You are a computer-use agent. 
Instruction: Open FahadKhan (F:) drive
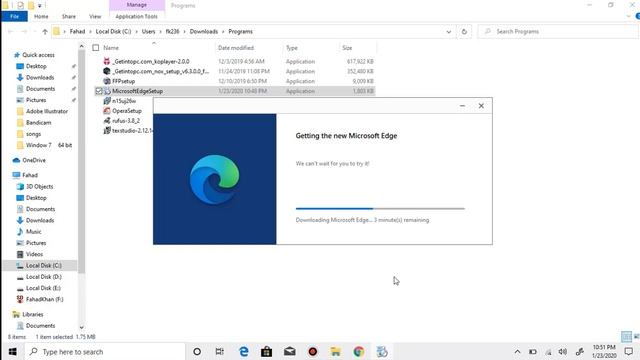(x=44, y=299)
